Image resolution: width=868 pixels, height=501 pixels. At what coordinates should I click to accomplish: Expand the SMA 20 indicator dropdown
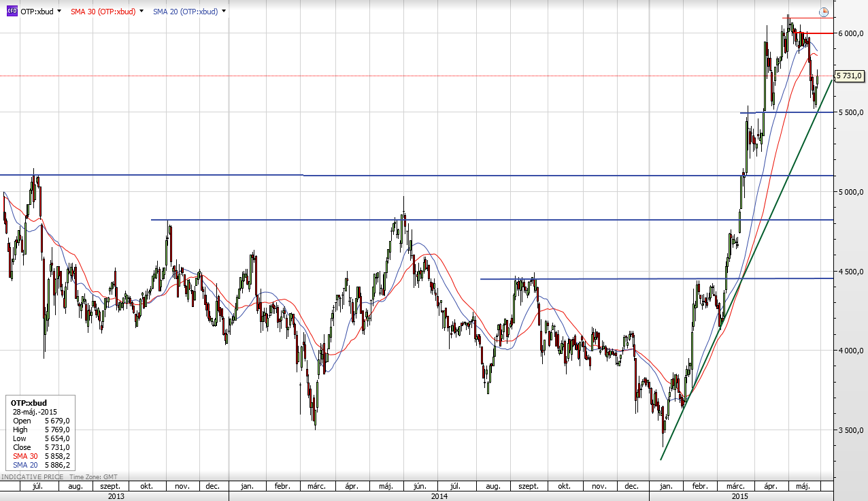pyautogui.click(x=224, y=12)
